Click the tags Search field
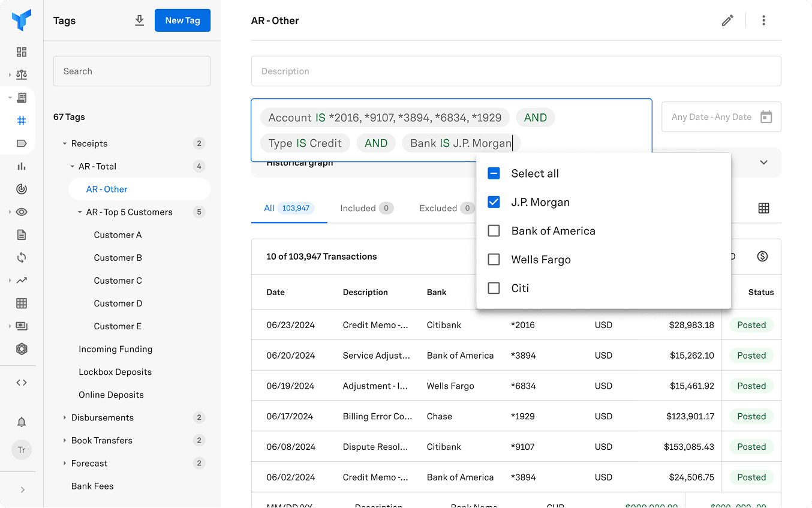Viewport: 812px width, 508px height. [x=132, y=71]
